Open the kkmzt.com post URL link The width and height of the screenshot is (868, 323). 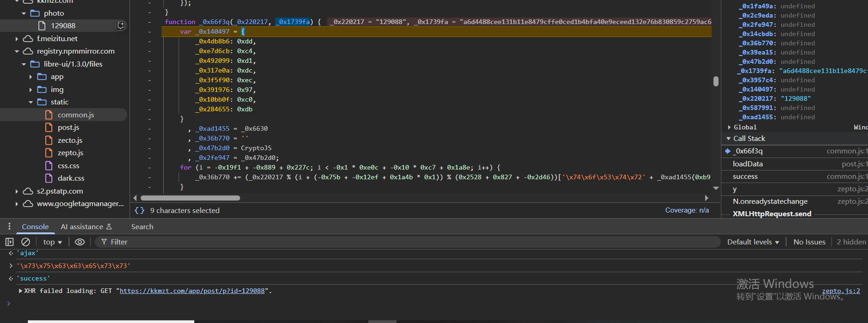192,291
